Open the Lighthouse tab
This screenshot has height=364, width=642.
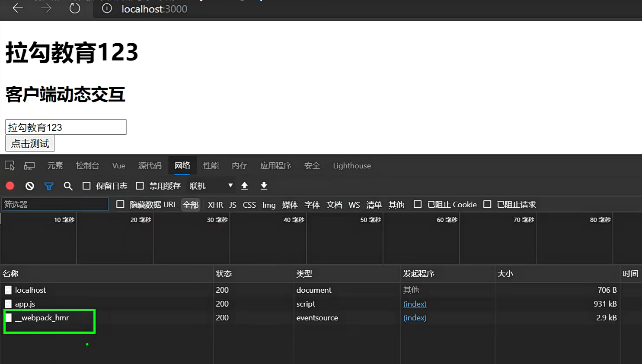tap(351, 166)
